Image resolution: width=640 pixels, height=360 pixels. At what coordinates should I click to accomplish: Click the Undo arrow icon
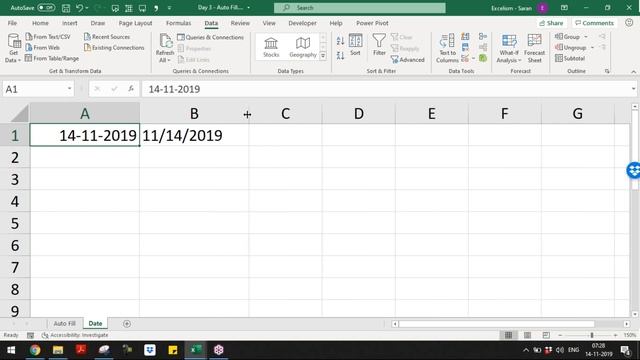80,8
